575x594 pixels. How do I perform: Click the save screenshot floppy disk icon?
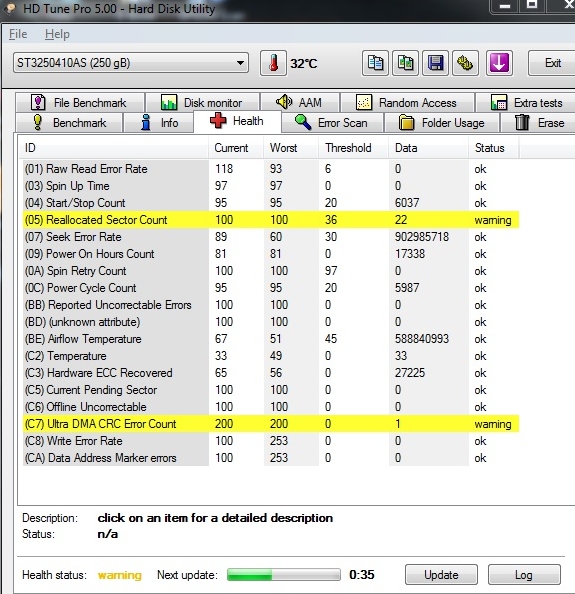coord(436,63)
